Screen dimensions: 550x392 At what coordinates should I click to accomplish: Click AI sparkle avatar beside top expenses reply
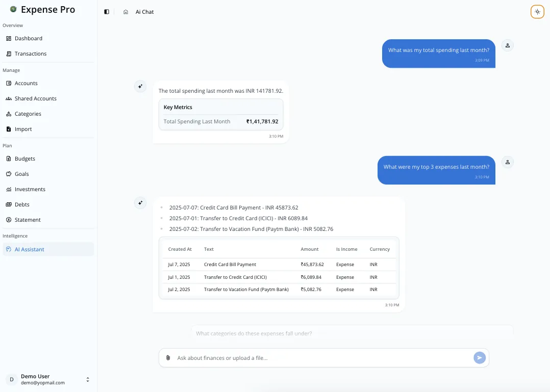pyautogui.click(x=140, y=203)
